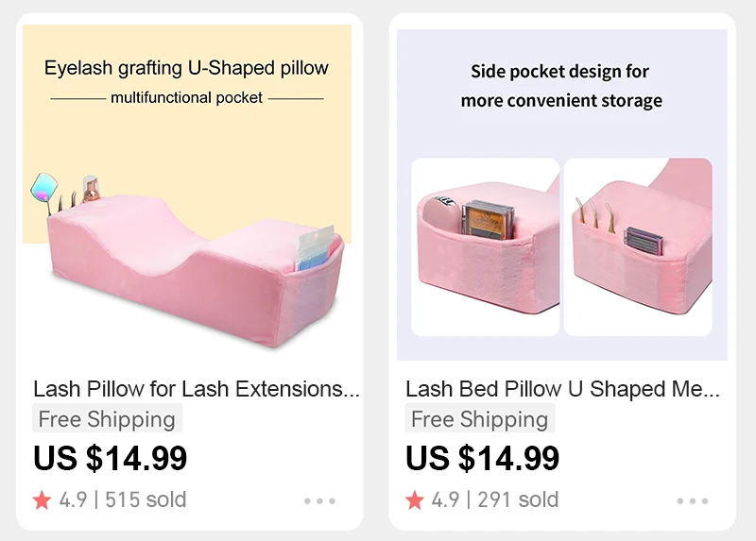
Task: Click the US $14.99 price on the Lash Pillow card
Action: pyautogui.click(x=110, y=459)
